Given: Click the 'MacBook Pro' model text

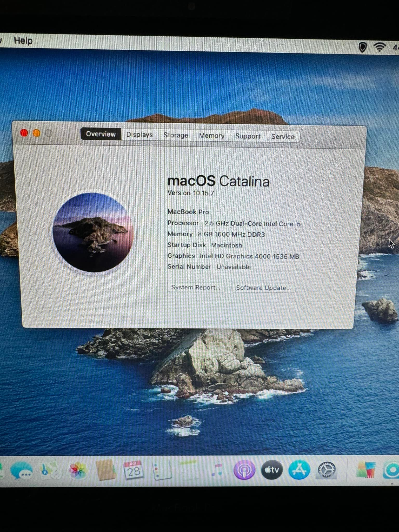Looking at the screenshot, I should click(188, 212).
